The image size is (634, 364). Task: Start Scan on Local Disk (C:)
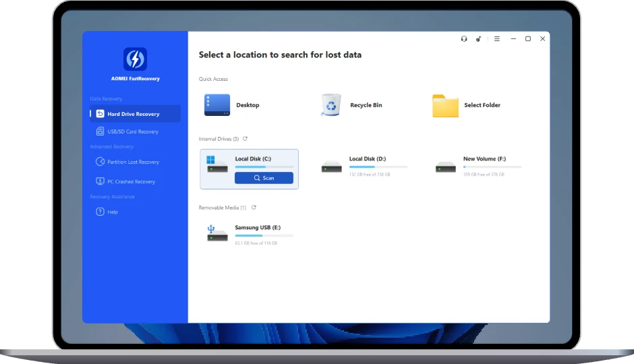click(264, 178)
